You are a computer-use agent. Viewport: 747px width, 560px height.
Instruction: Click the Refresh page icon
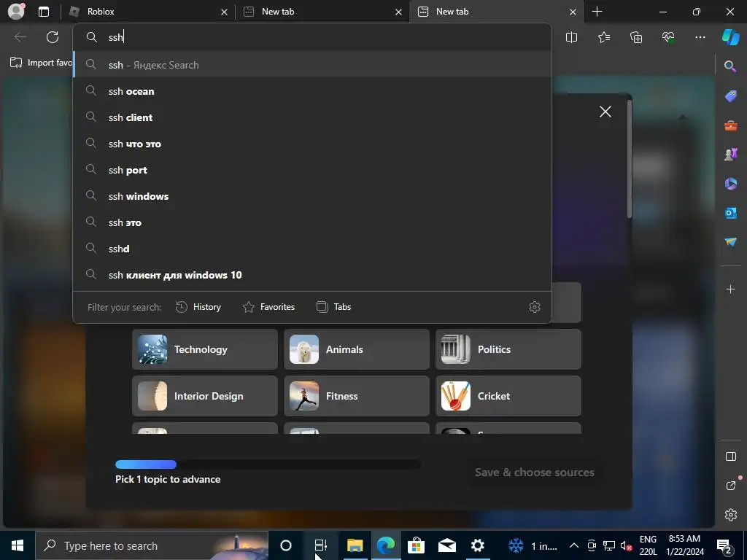pos(53,37)
